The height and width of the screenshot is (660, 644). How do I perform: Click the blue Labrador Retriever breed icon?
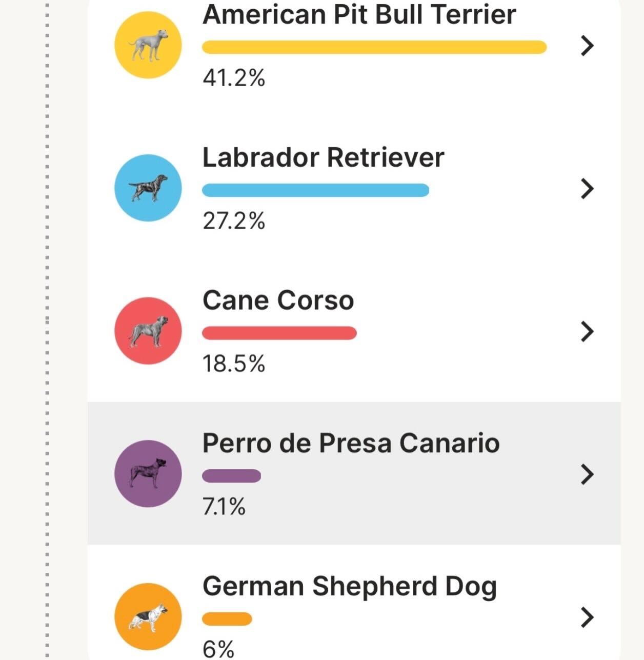[x=148, y=188]
